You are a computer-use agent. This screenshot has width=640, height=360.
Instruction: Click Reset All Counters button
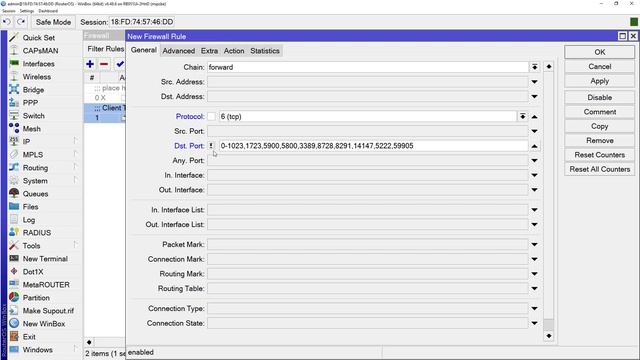tap(600, 169)
